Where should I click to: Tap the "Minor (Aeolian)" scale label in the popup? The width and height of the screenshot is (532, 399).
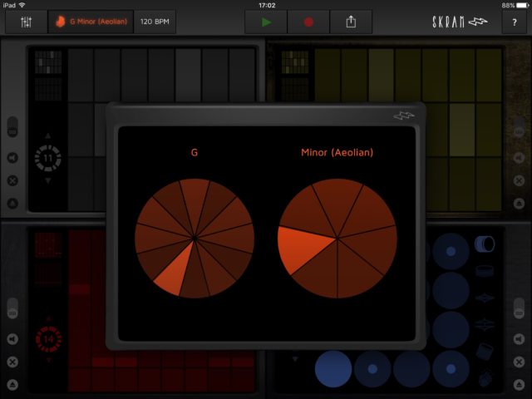point(337,152)
